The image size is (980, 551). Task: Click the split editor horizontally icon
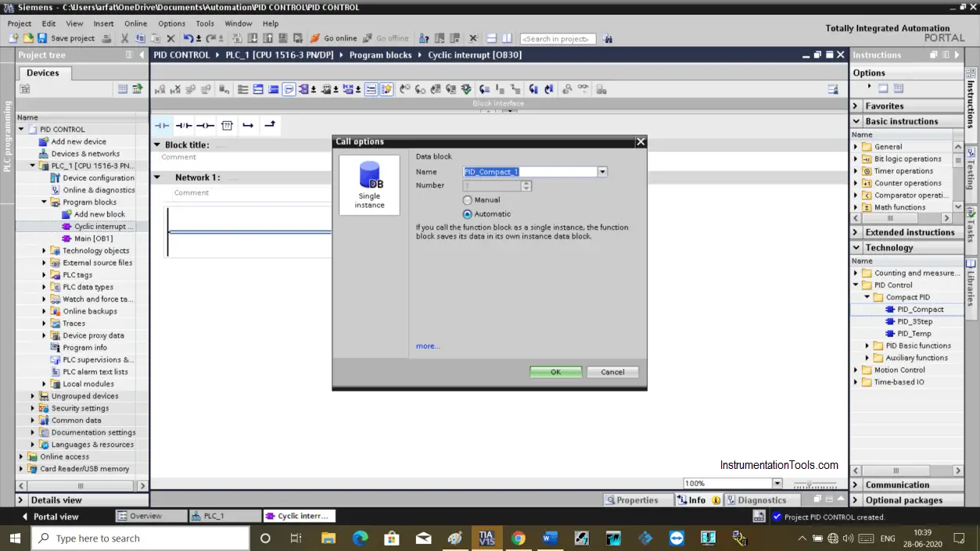491,38
